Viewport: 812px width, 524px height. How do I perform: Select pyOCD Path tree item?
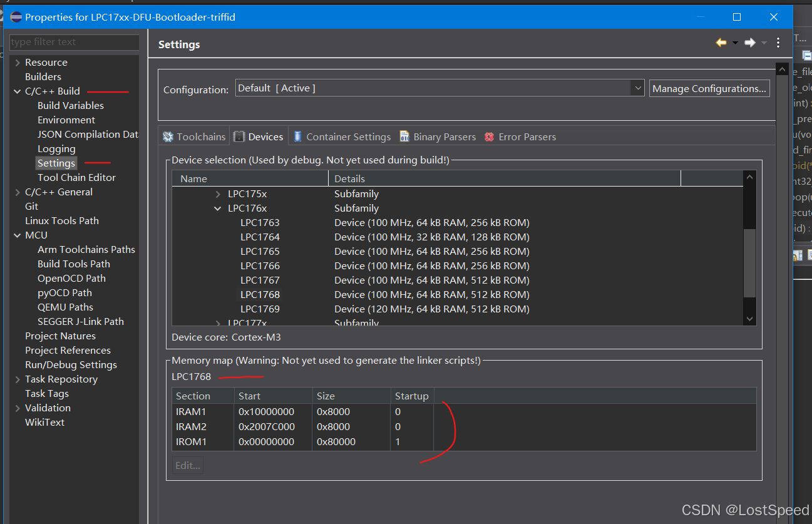[x=64, y=293]
